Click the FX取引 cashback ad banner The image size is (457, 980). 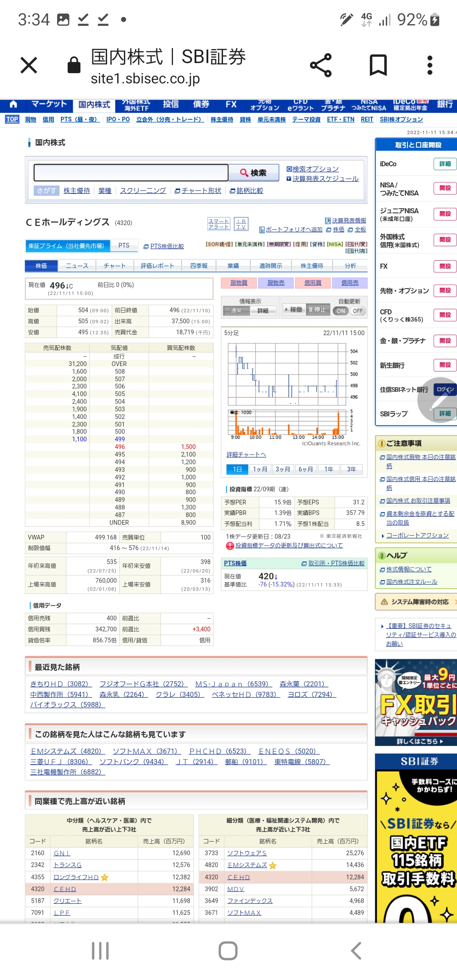pos(416,702)
